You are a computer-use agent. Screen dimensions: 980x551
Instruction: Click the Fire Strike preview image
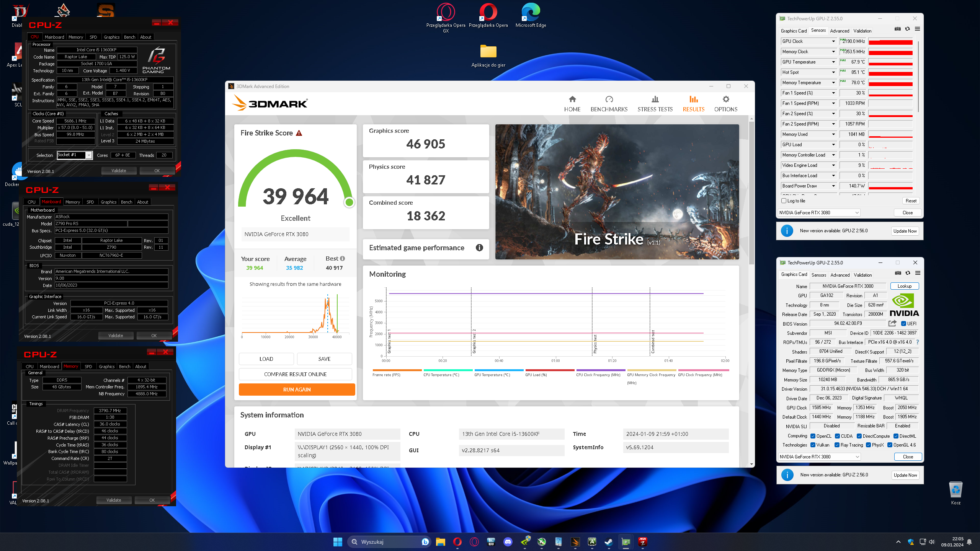617,192
